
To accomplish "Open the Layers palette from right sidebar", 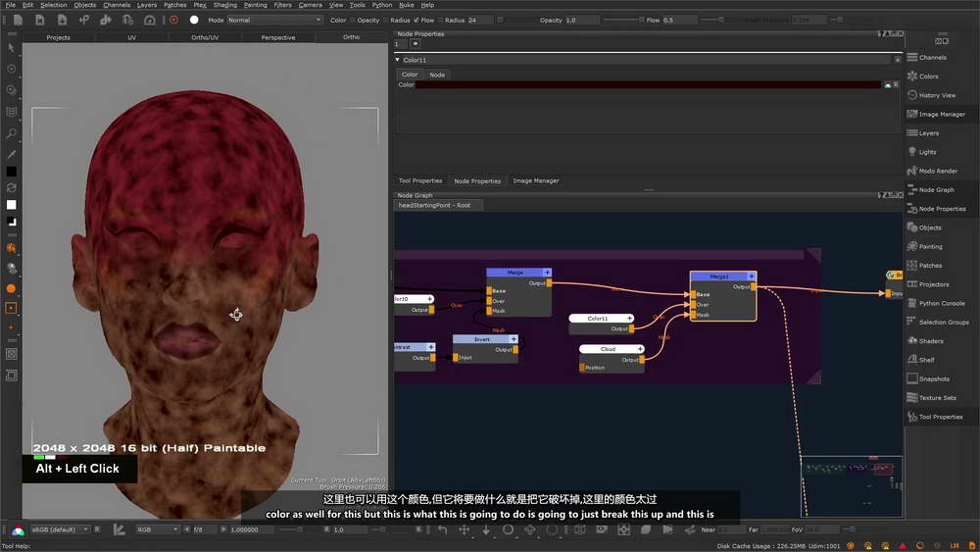I will [929, 133].
